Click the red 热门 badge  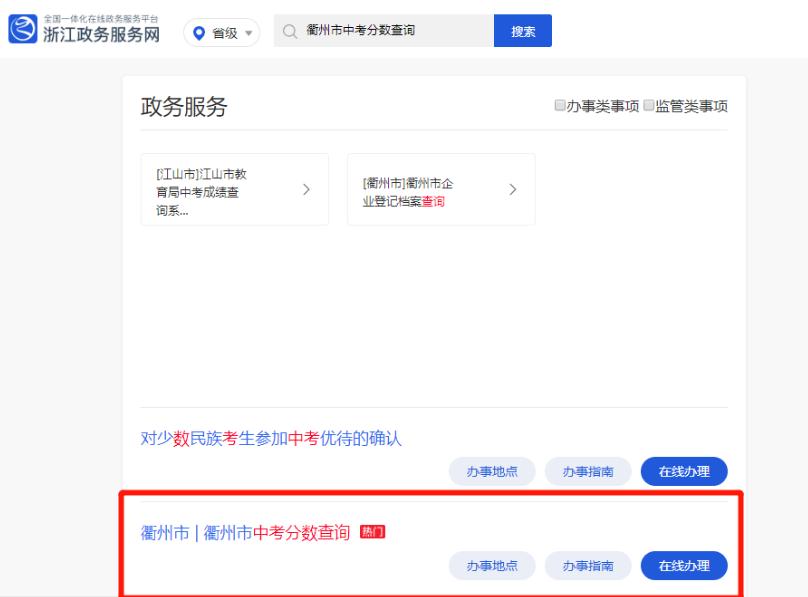click(372, 532)
